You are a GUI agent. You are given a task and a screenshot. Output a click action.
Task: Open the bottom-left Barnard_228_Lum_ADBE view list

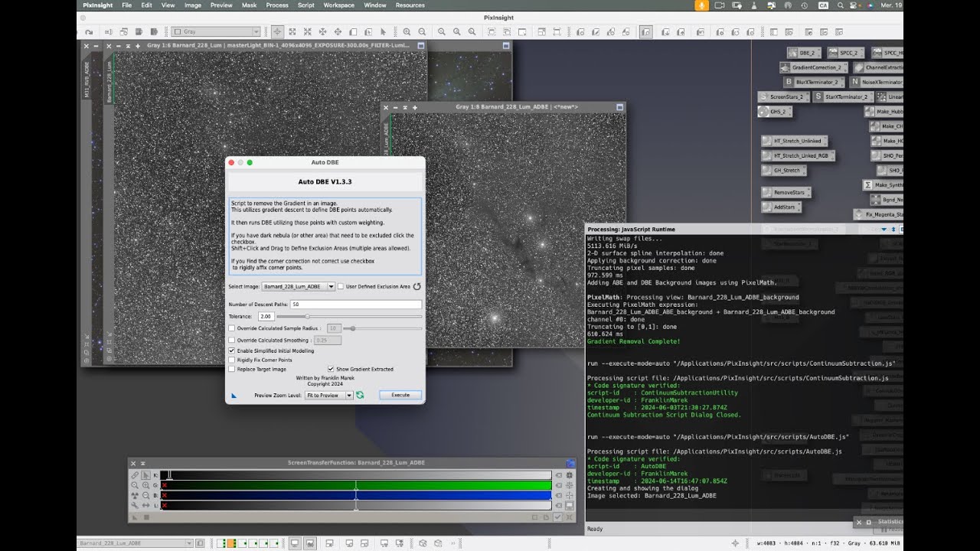tap(135, 543)
